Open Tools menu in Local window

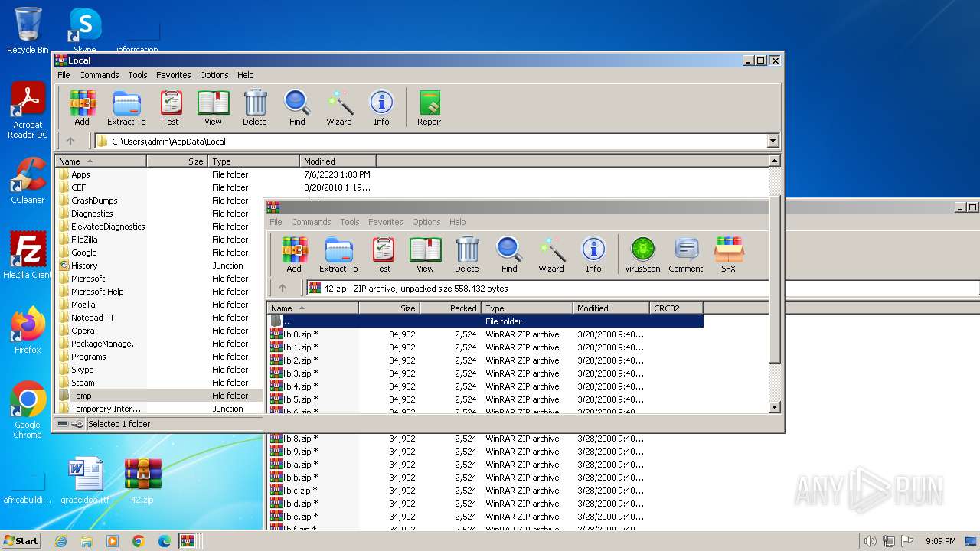click(138, 75)
